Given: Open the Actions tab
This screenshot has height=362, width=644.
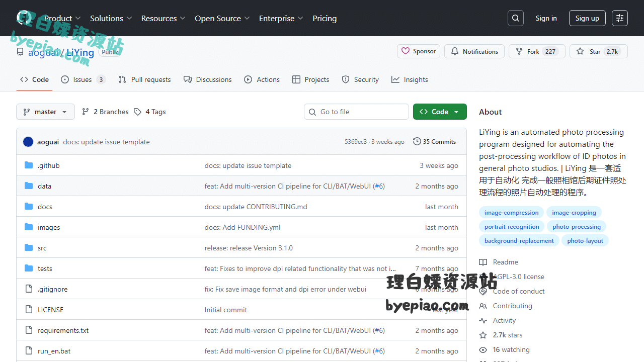Looking at the screenshot, I should [262, 79].
